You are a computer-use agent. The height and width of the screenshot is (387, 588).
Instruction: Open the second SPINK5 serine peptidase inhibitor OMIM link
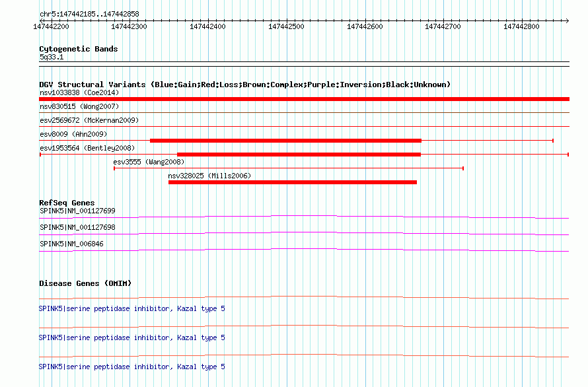[x=131, y=338]
